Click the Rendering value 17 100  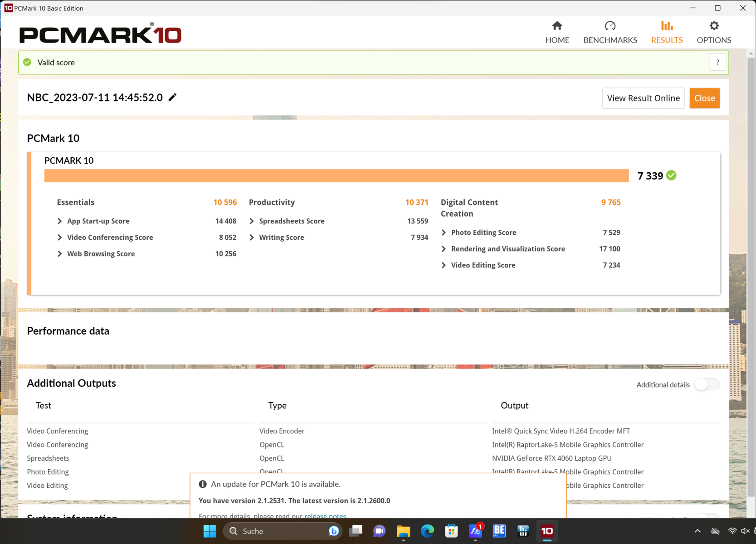pos(610,249)
